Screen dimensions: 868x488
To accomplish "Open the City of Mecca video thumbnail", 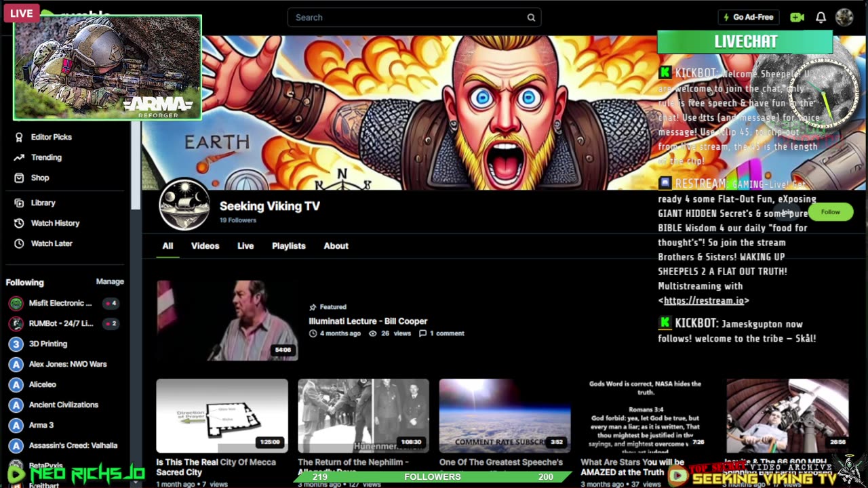I will click(222, 415).
